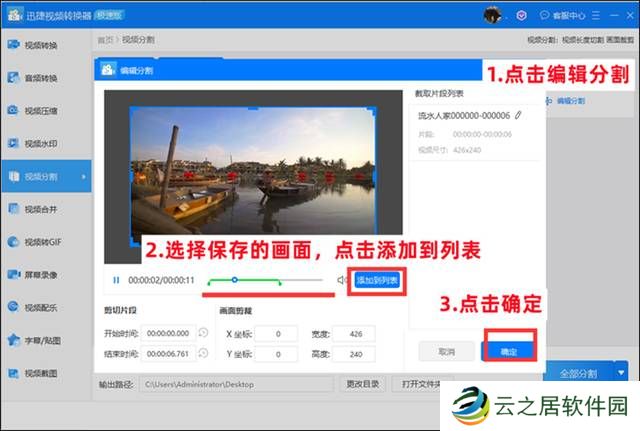Open 视频转换 in the sidebar
This screenshot has width=640, height=431.
[x=40, y=45]
